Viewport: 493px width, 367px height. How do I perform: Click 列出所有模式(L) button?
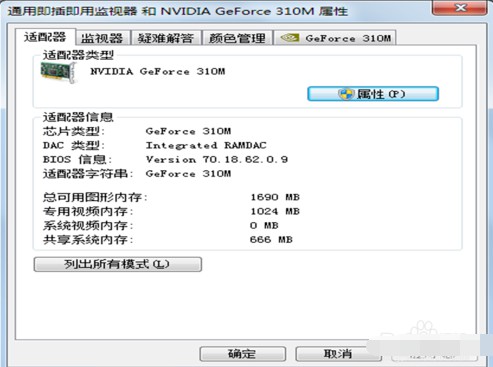tap(118, 264)
